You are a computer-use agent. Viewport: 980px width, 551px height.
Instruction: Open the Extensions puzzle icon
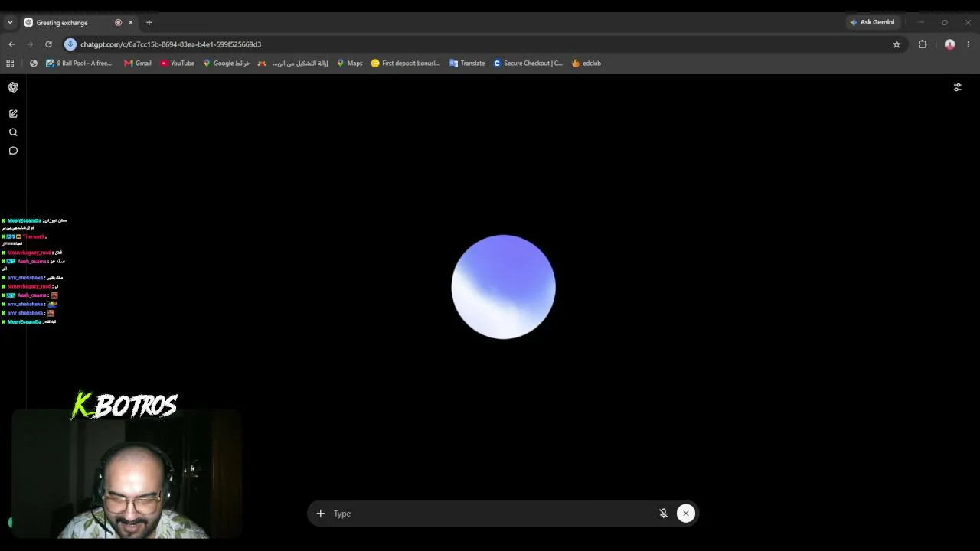pyautogui.click(x=923, y=44)
